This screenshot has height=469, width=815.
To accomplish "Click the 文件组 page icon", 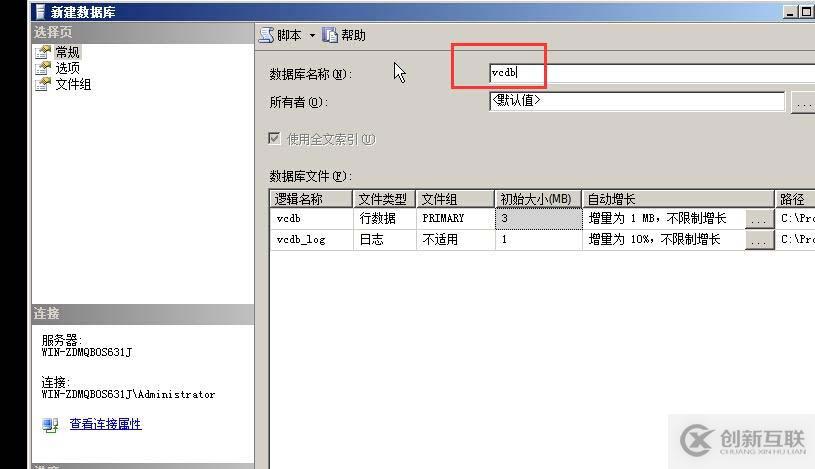I will point(43,84).
